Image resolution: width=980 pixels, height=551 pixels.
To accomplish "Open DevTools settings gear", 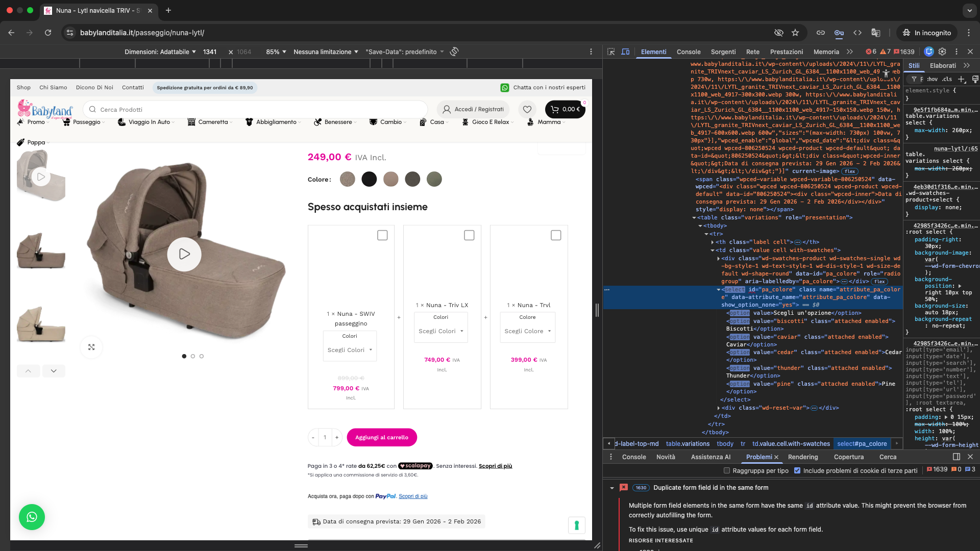I will pos(942,52).
